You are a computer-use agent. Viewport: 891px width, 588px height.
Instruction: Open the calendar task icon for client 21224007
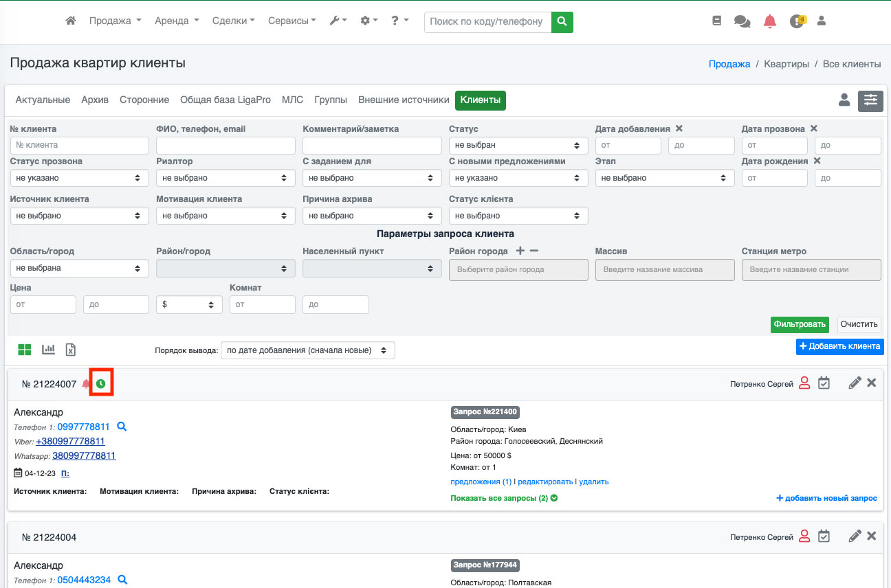824,383
